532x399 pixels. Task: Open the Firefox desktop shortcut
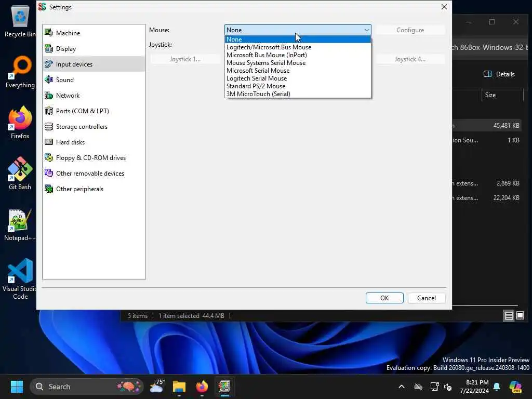[x=20, y=123]
